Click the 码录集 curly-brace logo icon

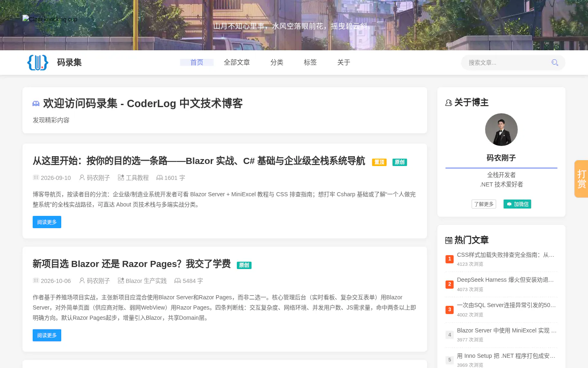[x=38, y=63]
